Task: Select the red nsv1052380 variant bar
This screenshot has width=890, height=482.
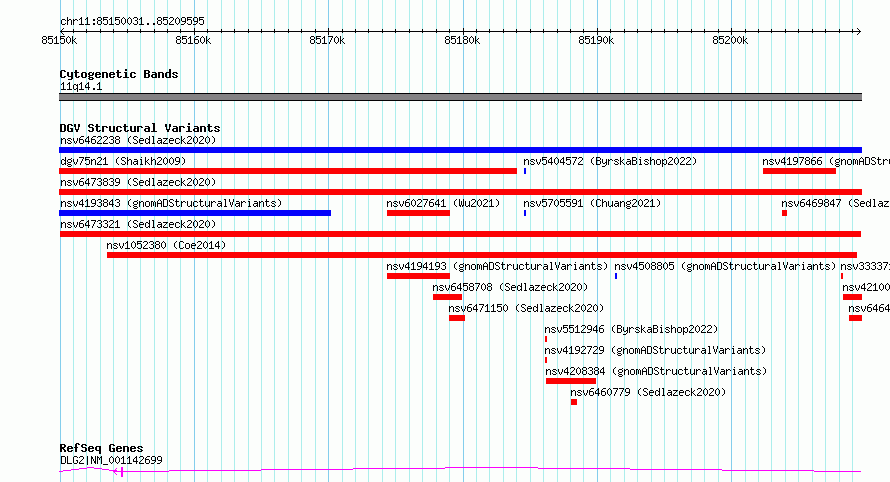Action: pyautogui.click(x=482, y=255)
